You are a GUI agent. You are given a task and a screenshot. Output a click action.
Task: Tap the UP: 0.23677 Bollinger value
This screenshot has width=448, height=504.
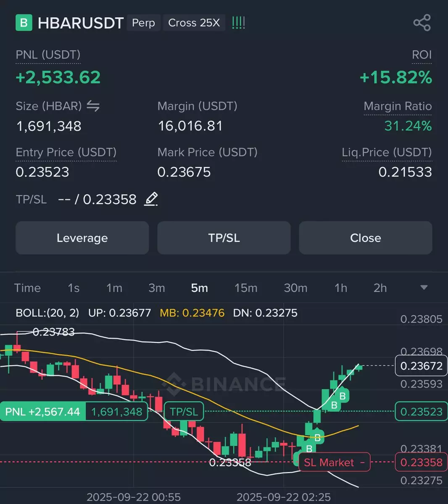[119, 313]
